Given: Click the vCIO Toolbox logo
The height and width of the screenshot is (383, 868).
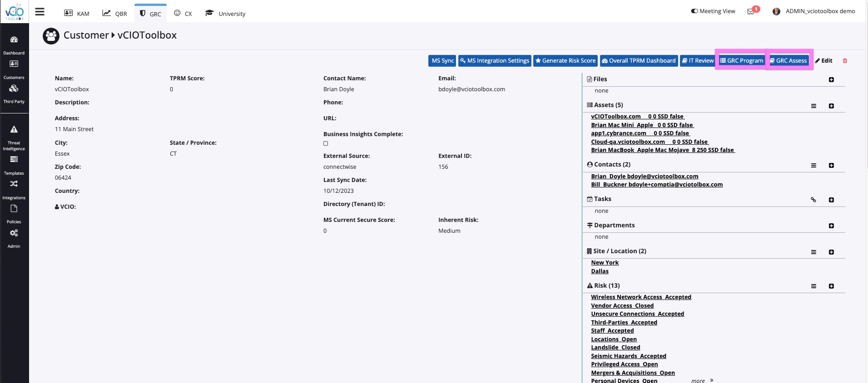Looking at the screenshot, I should click(14, 12).
